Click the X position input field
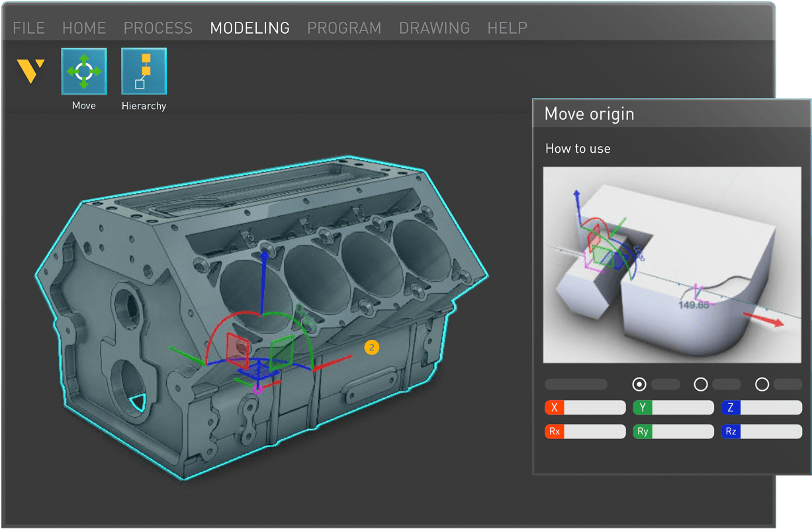The height and width of the screenshot is (529, 812). tap(593, 407)
